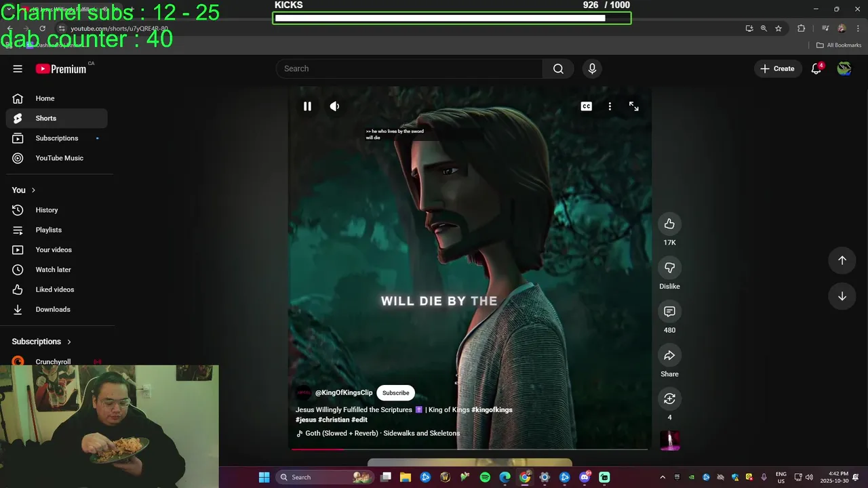The height and width of the screenshot is (488, 868).
Task: Open the #christian hashtag
Action: tap(334, 420)
